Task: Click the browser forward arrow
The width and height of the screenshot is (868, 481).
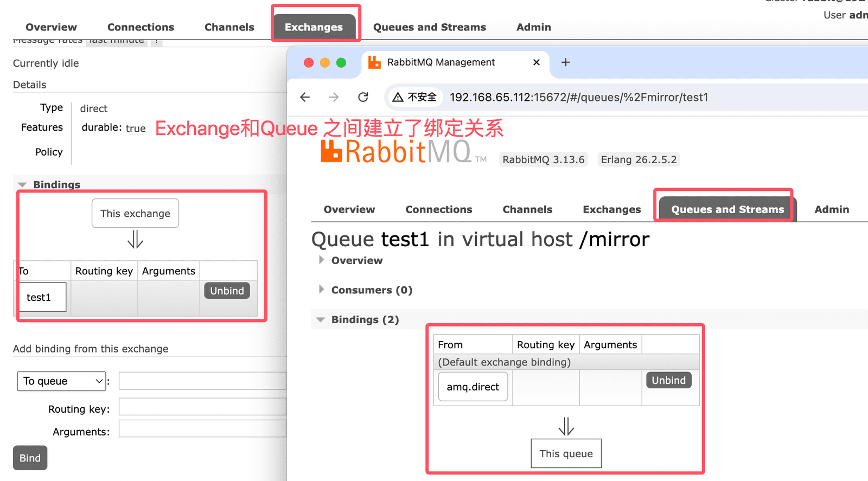Action: coord(334,97)
